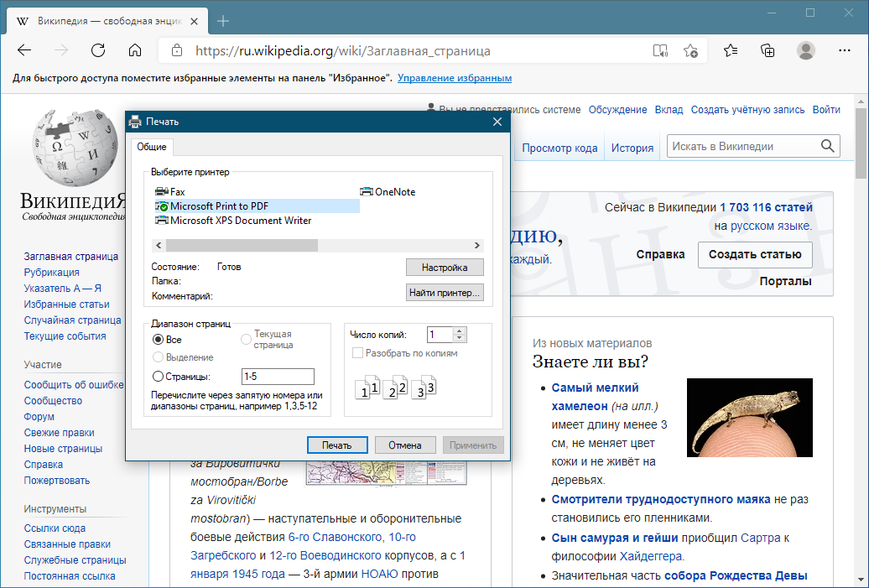Open Управление избранным link
This screenshot has width=869, height=588.
(x=455, y=78)
